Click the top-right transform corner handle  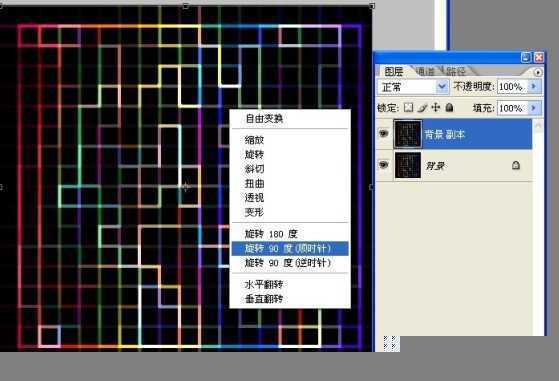point(372,6)
